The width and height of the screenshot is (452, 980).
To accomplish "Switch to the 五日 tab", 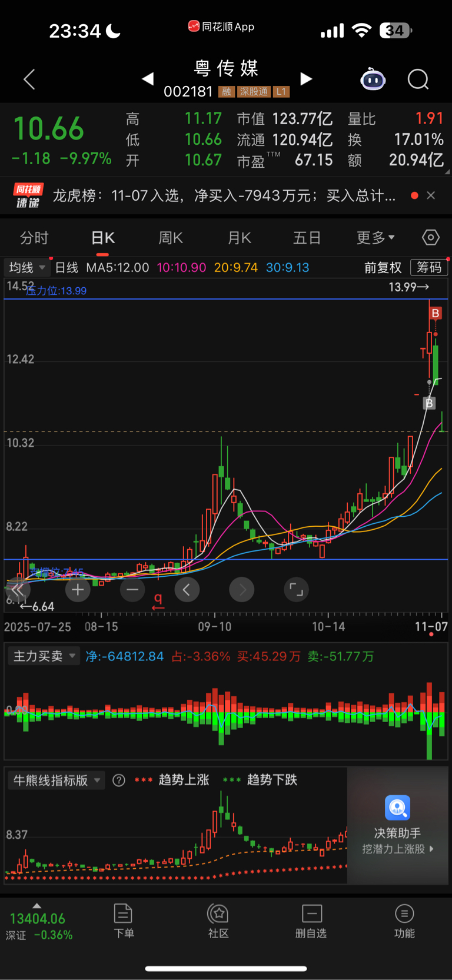I will 307,238.
